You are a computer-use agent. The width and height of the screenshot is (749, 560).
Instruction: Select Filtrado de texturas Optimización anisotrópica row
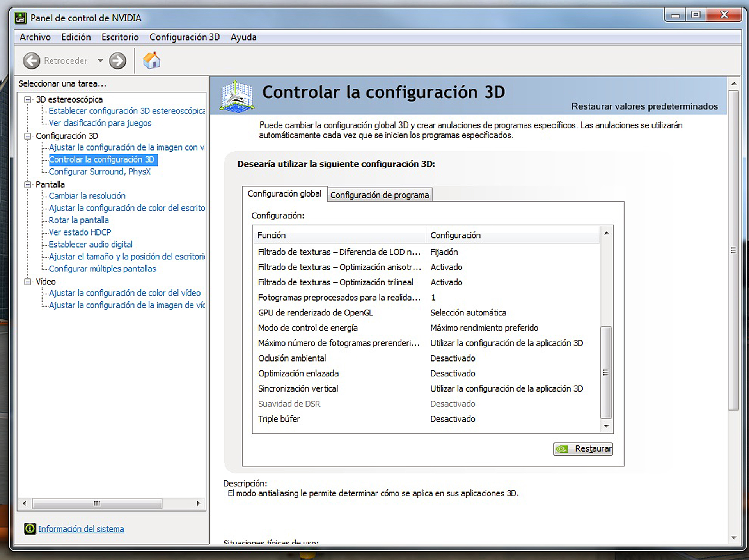(426, 267)
